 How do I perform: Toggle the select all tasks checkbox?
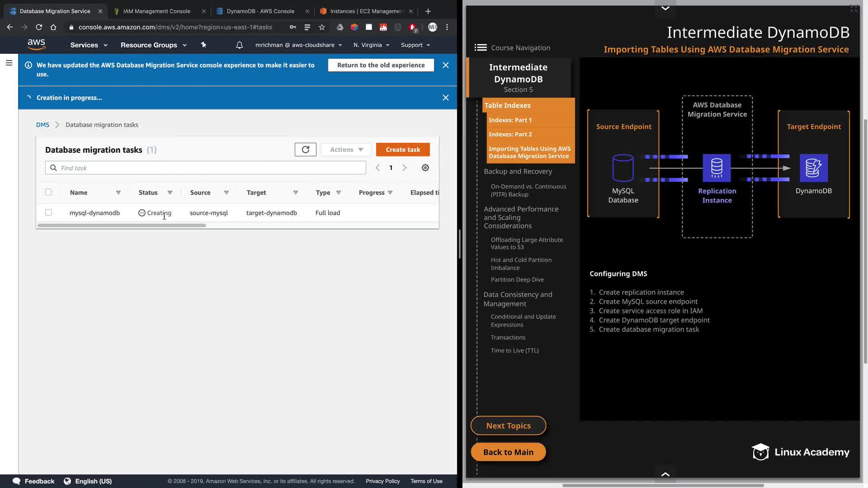48,192
